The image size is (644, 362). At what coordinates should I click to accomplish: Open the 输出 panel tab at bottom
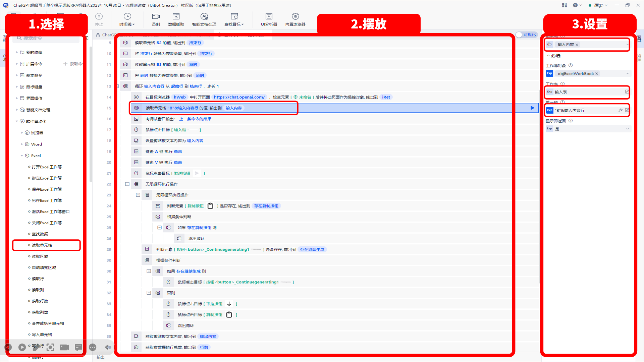[101, 357]
